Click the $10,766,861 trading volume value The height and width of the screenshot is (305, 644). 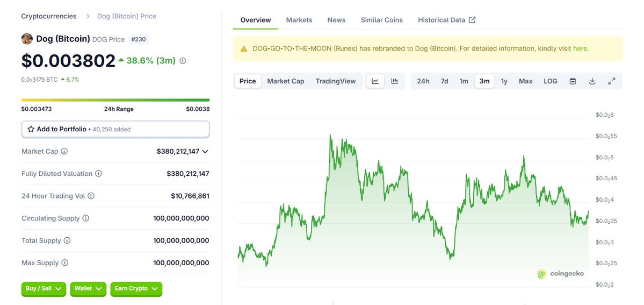coord(190,196)
